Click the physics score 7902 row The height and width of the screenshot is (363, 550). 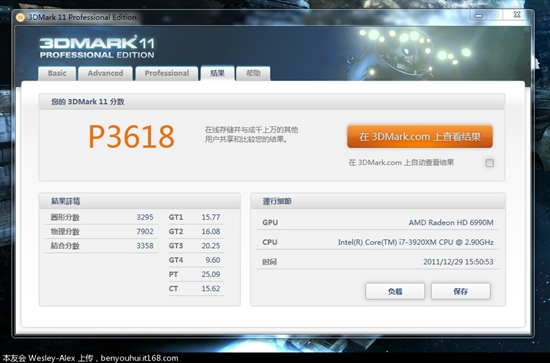pyautogui.click(x=102, y=231)
